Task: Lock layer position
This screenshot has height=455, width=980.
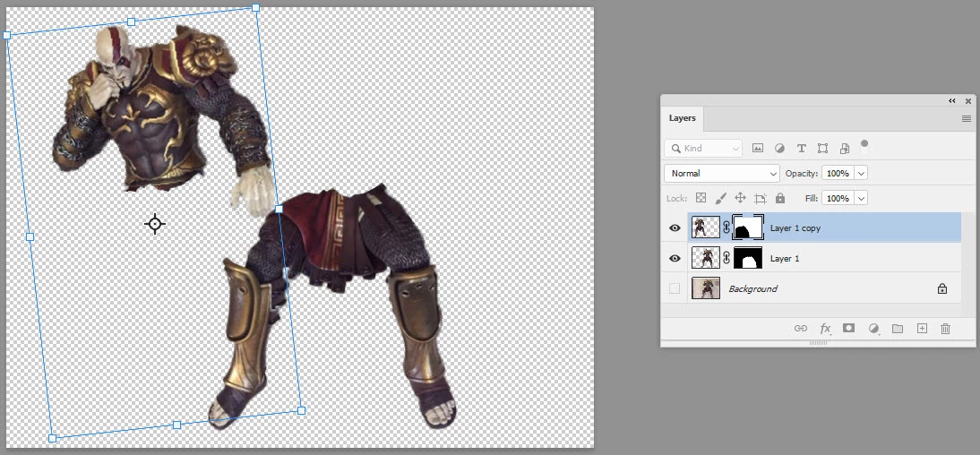Action: (740, 198)
